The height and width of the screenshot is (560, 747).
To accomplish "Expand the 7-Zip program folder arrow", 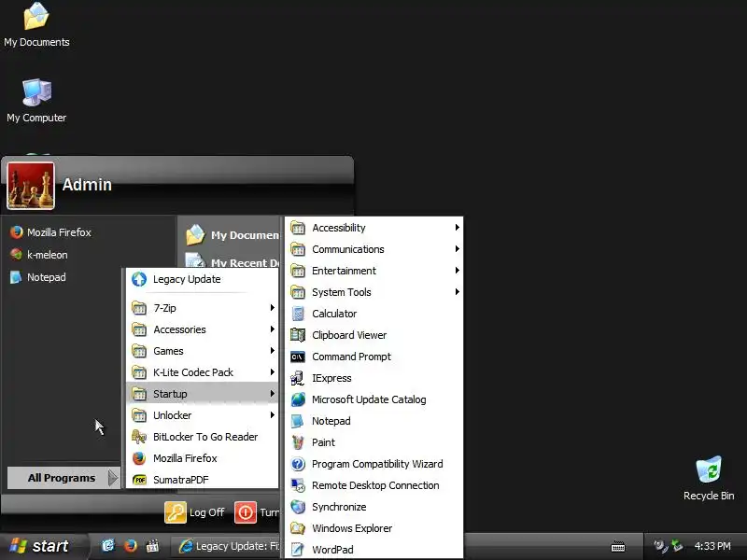I will point(272,308).
